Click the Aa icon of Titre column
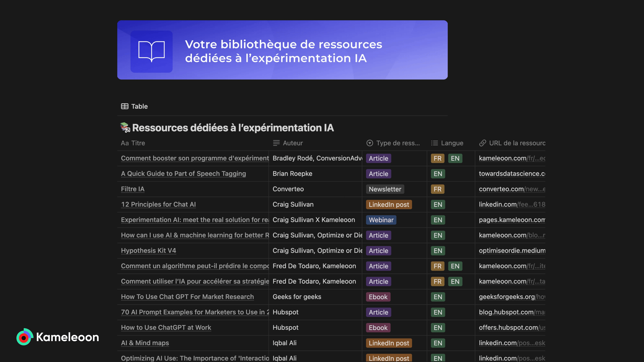The width and height of the screenshot is (644, 362). (125, 143)
